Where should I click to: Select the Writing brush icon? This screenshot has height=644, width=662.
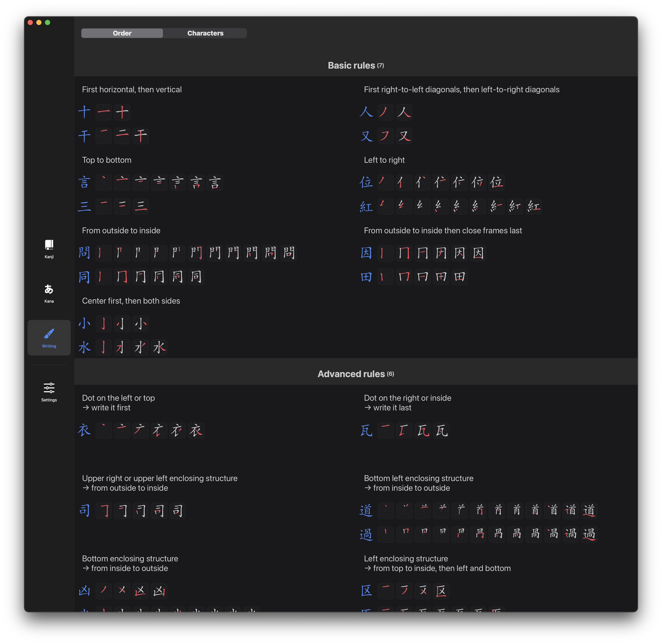[49, 334]
